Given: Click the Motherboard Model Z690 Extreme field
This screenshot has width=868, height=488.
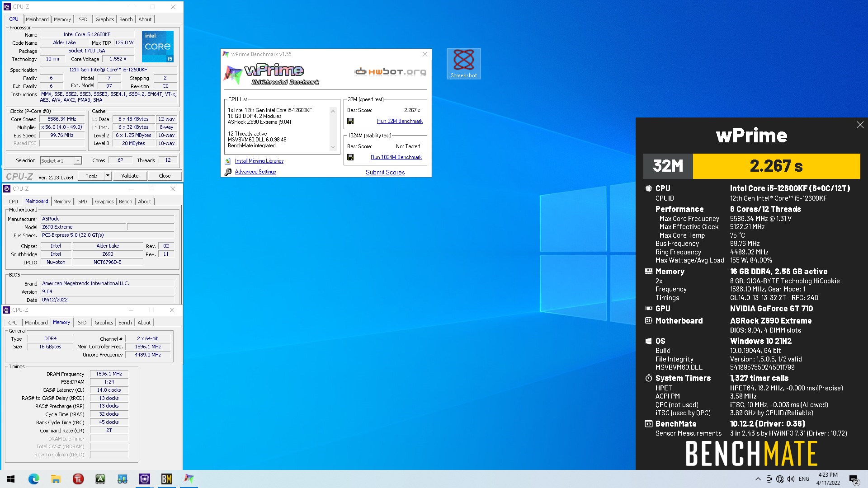Looking at the screenshot, I should (83, 227).
